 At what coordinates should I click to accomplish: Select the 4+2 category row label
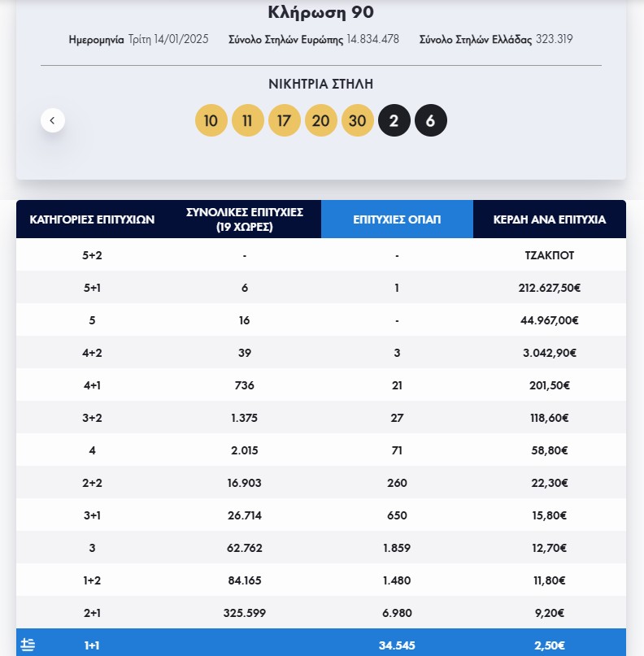coord(92,353)
